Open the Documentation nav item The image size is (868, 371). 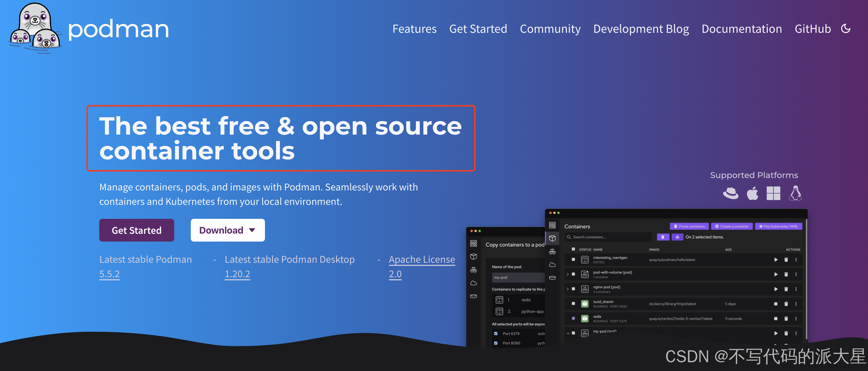pyautogui.click(x=741, y=29)
